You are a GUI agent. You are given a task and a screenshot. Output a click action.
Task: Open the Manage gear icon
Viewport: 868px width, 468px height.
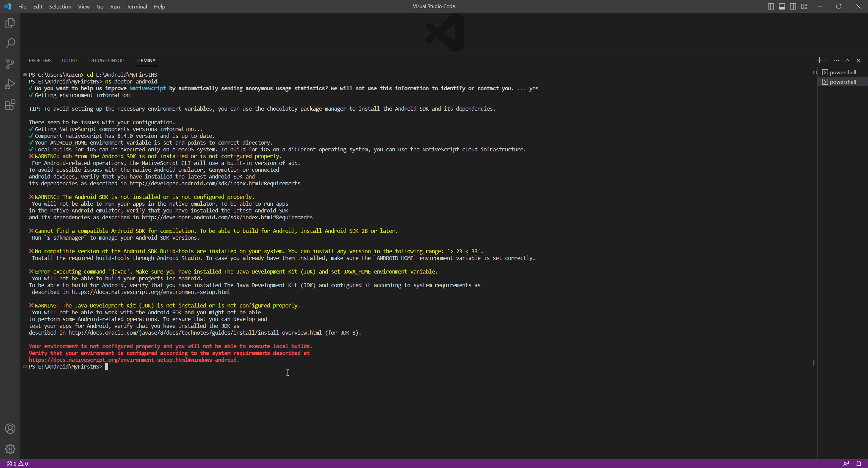(x=10, y=449)
